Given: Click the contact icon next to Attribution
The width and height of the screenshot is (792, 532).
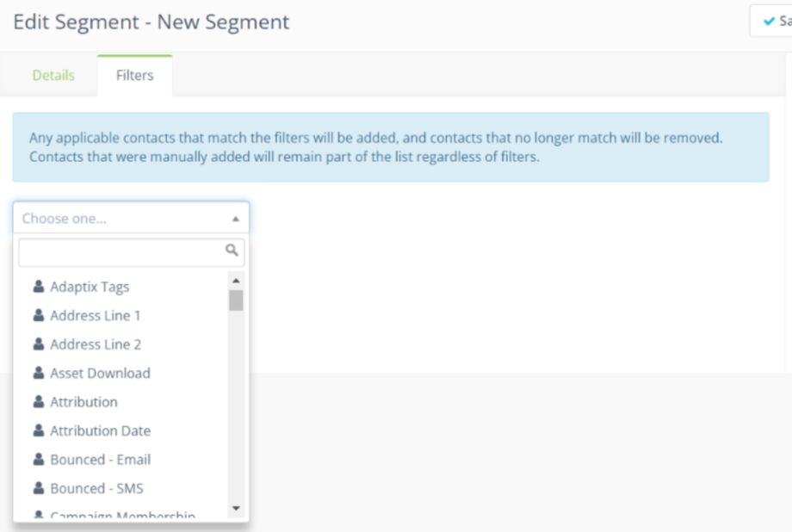Looking at the screenshot, I should coord(40,401).
